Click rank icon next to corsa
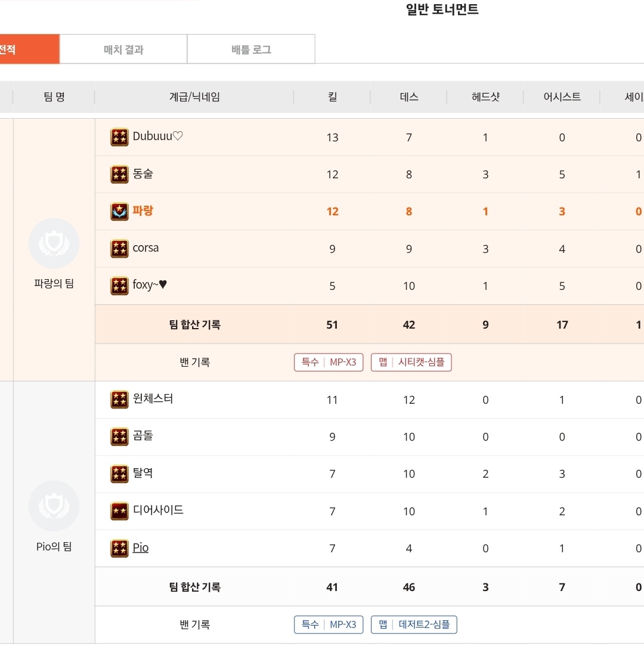Screen dimensions: 644x665 click(119, 249)
